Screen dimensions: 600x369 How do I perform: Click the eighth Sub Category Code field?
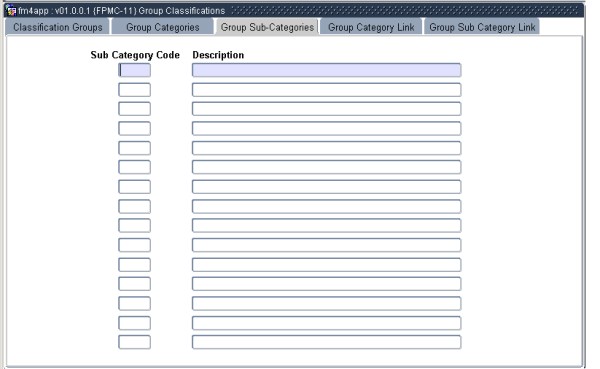tap(134, 207)
